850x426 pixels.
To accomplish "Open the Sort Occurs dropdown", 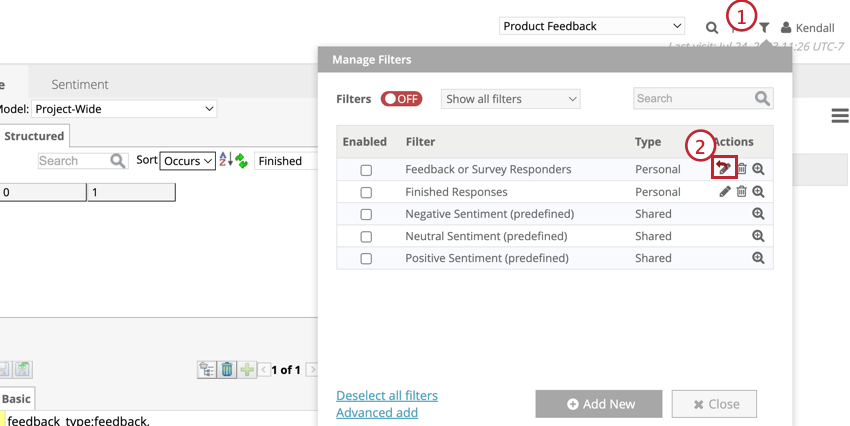I will tap(188, 161).
